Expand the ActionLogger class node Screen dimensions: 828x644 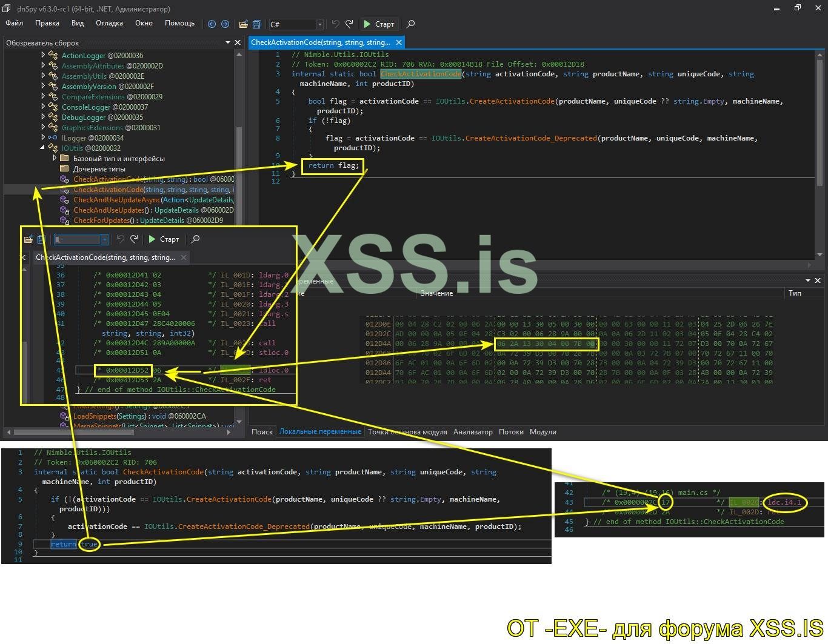pyautogui.click(x=43, y=55)
